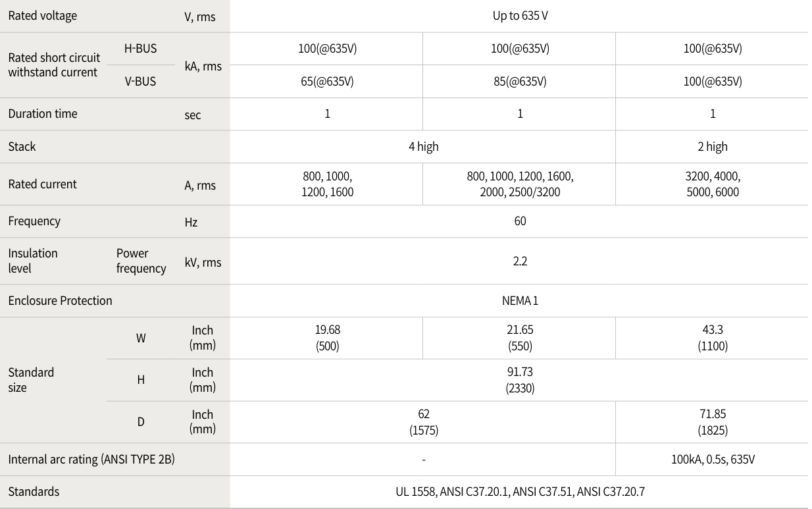The image size is (812, 509).
Task: Click the "H-BUS" sub-label
Action: [x=140, y=48]
